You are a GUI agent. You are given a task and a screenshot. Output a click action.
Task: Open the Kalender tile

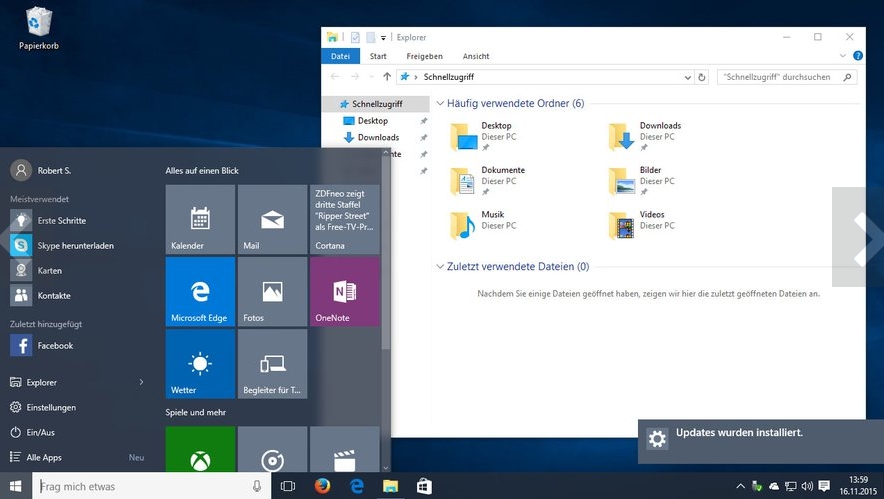coord(200,219)
